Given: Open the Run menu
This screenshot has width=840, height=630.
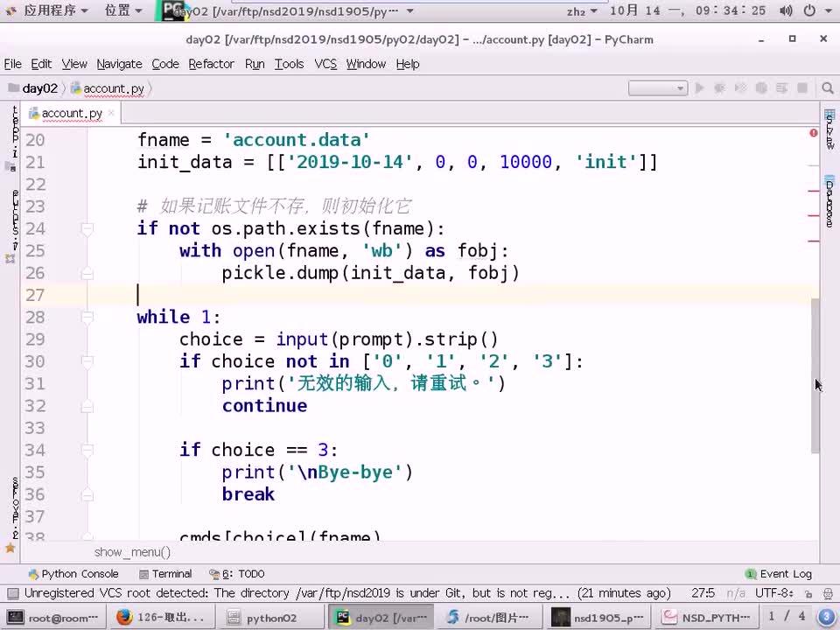Looking at the screenshot, I should [255, 64].
